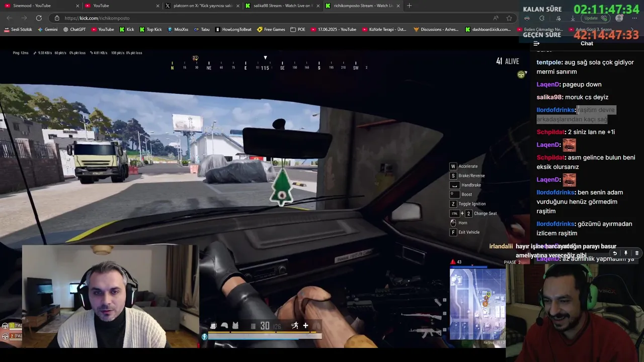Image resolution: width=644 pixels, height=362 pixels.
Task: Click the compass heading 115 marker
Action: (x=265, y=68)
